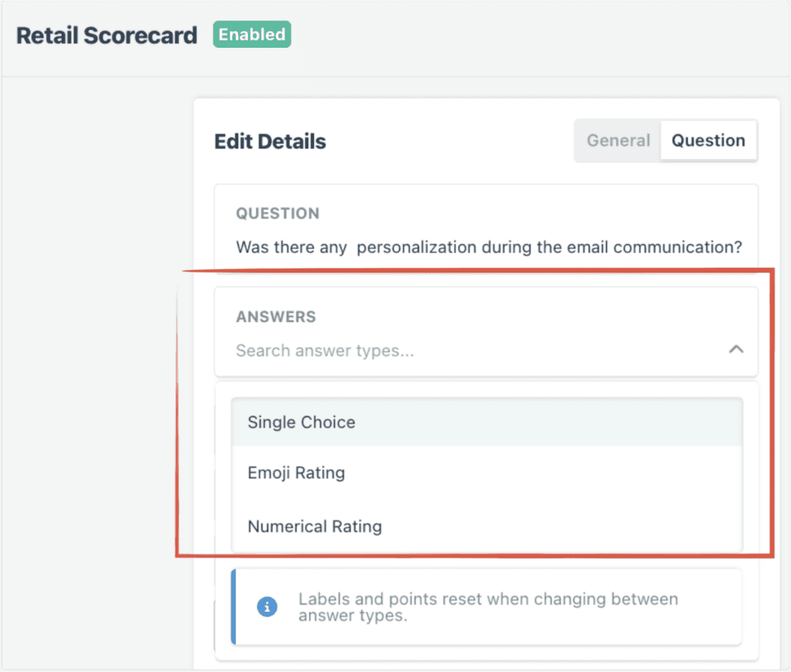Click the ANSWERS section label
This screenshot has width=791, height=672.
(276, 316)
